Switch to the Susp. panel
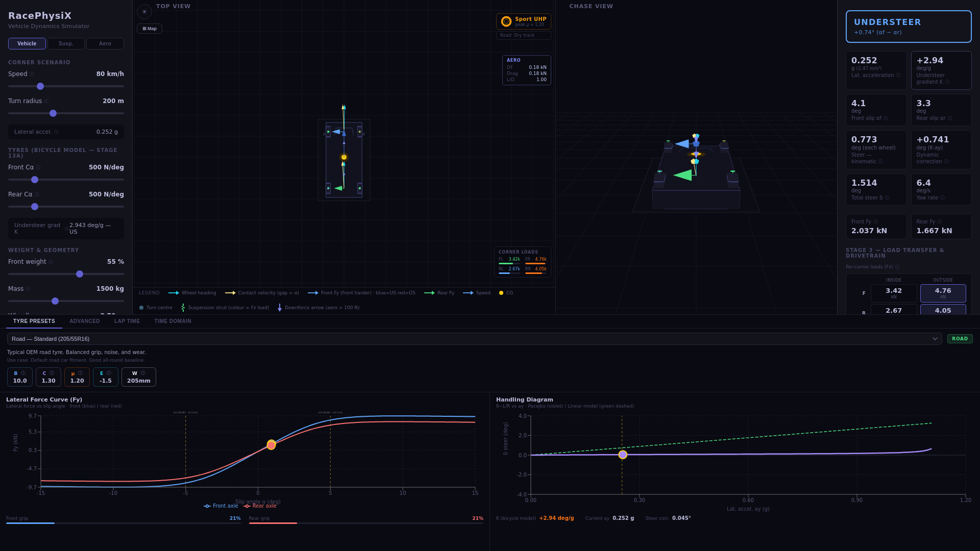The height and width of the screenshot is (551, 980). click(66, 44)
